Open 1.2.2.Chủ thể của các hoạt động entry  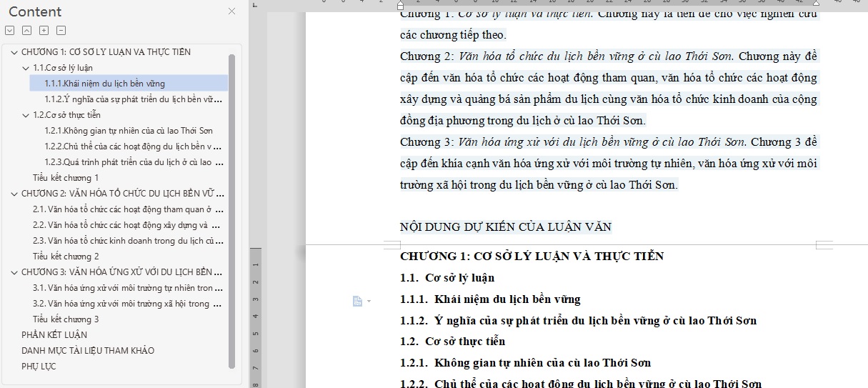coord(133,146)
